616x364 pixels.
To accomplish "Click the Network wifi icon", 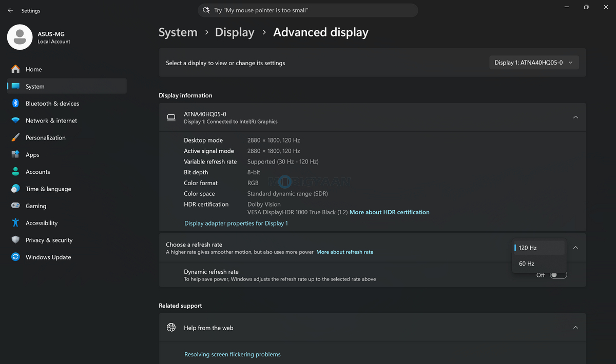I will tap(15, 120).
